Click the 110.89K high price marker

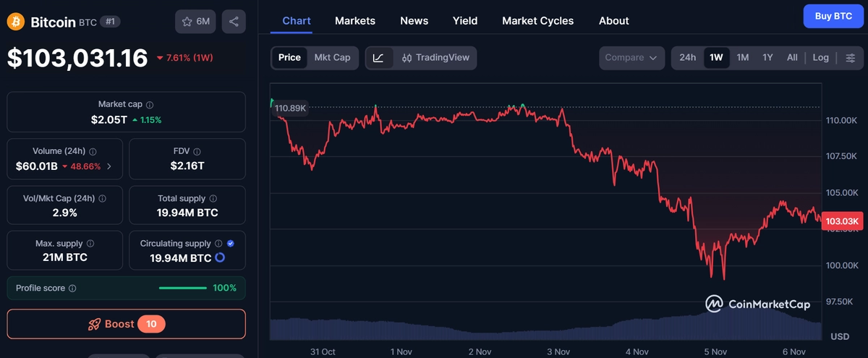point(291,108)
